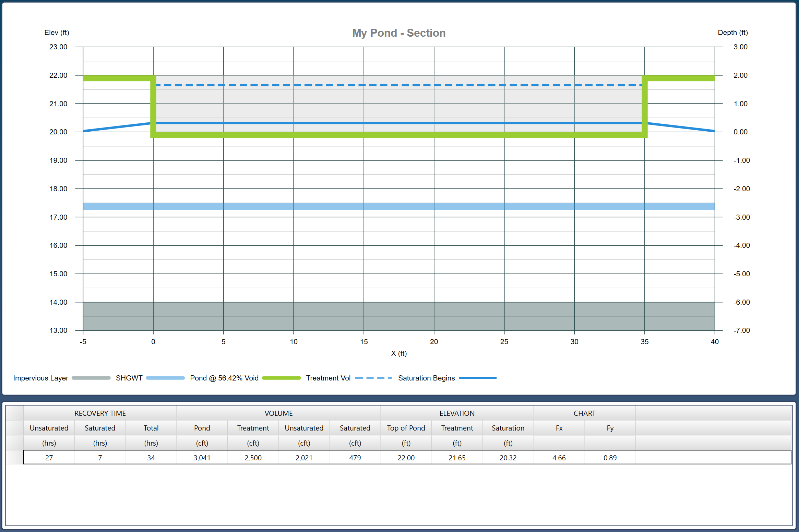The height and width of the screenshot is (532, 799).
Task: Click the row header of the data row
Action: coord(15,458)
